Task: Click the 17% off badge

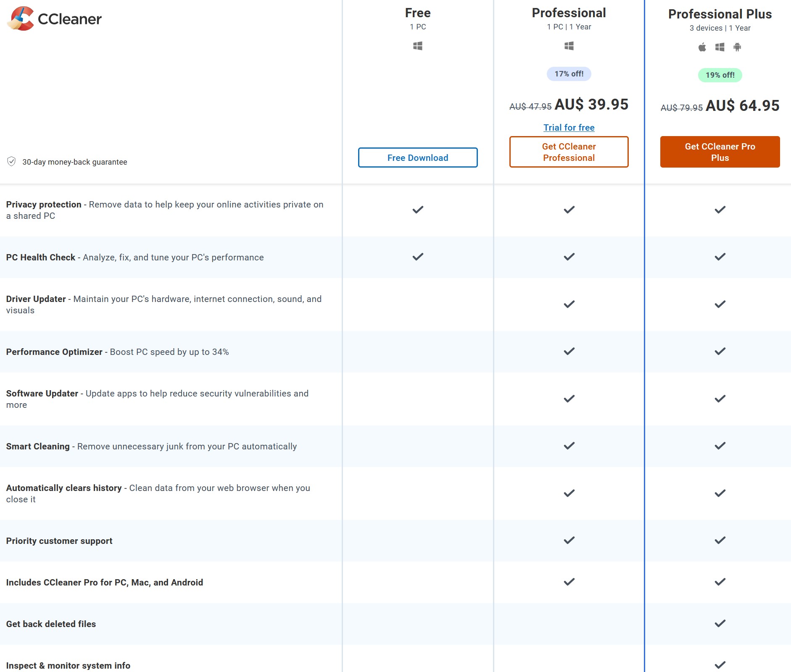Action: 569,74
